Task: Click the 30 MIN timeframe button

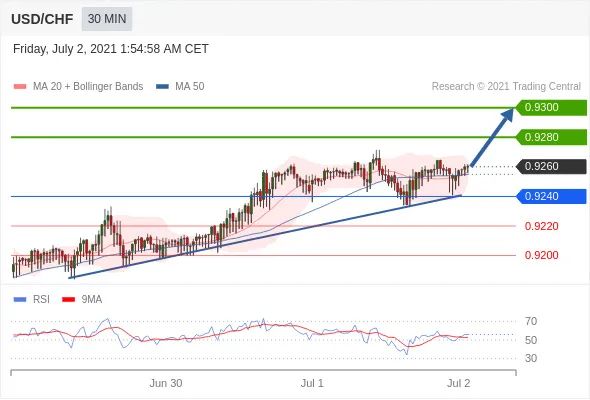Action: (107, 18)
